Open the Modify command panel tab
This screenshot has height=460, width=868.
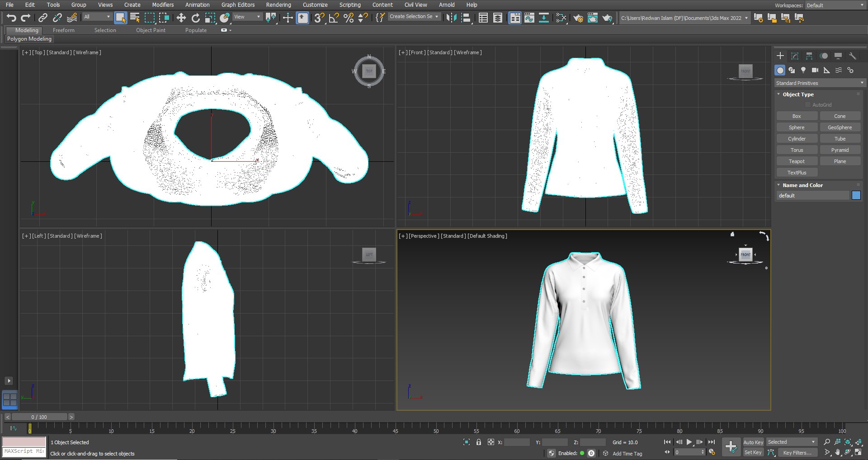tap(795, 56)
